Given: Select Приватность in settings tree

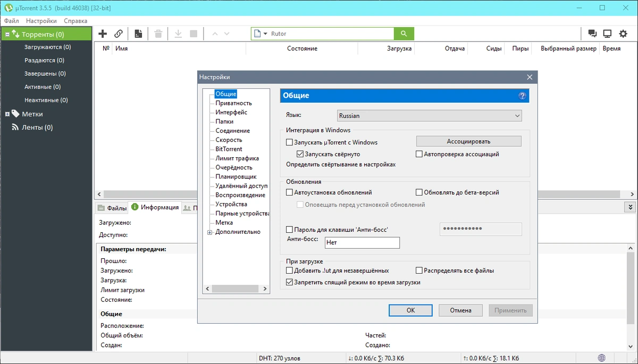Looking at the screenshot, I should [233, 103].
